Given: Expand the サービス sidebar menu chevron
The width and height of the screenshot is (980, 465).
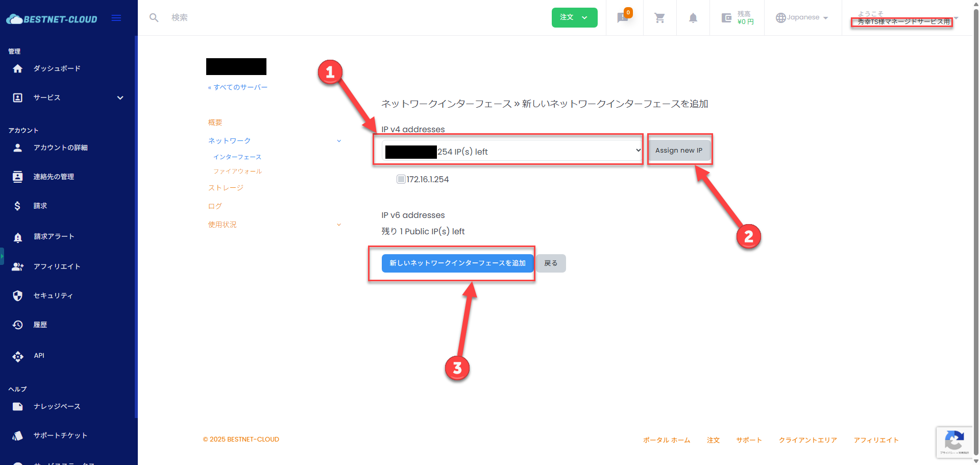Looking at the screenshot, I should (120, 97).
